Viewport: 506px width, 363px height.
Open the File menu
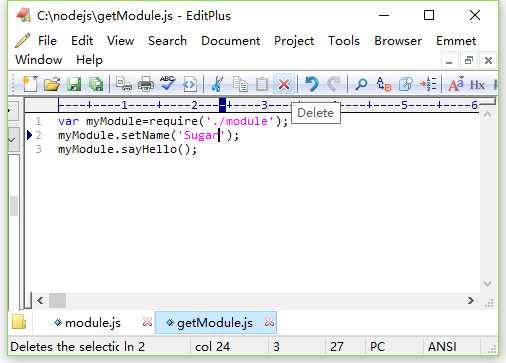pos(47,41)
